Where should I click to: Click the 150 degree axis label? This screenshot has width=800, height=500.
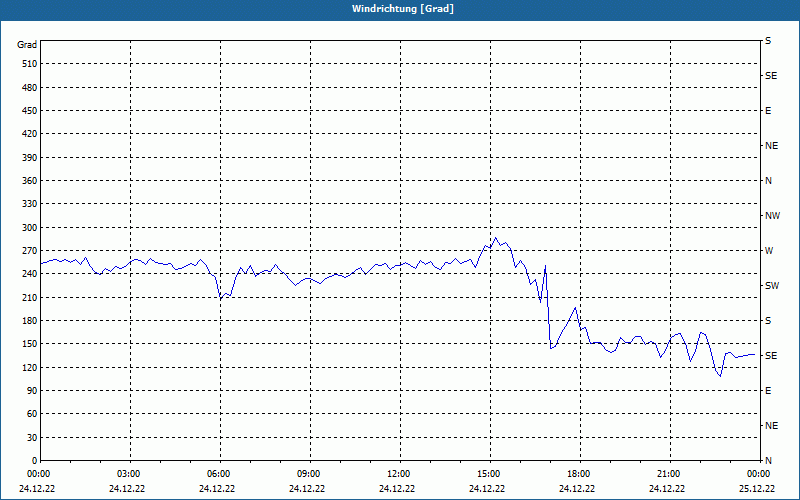click(x=30, y=344)
